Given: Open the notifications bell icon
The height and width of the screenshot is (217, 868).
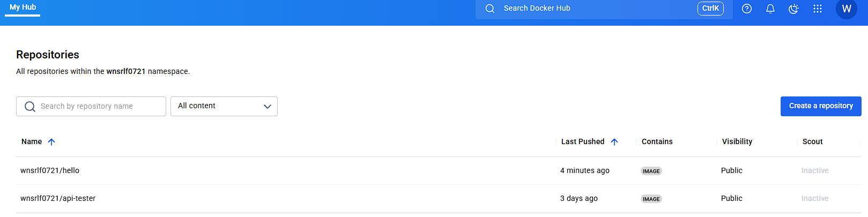Looking at the screenshot, I should 770,9.
